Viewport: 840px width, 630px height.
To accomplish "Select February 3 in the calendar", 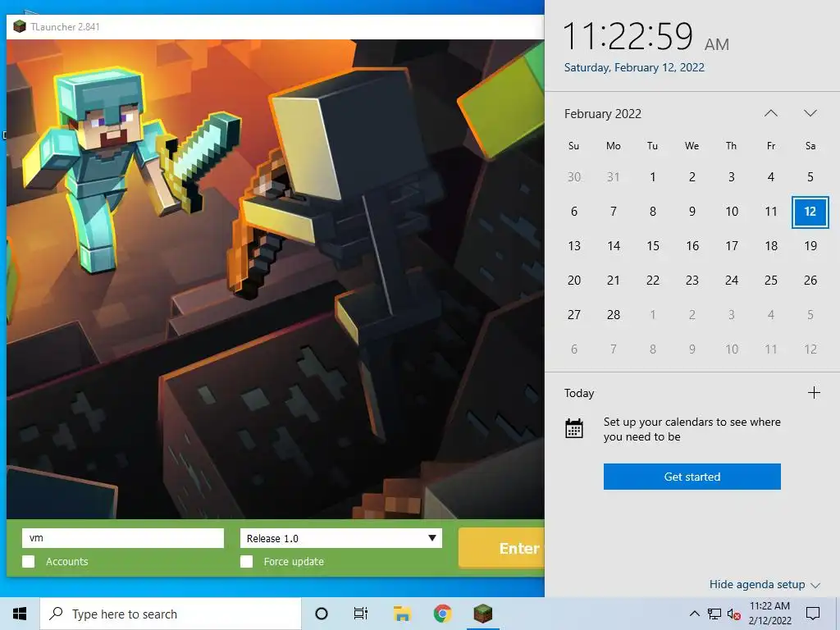I will (732, 177).
